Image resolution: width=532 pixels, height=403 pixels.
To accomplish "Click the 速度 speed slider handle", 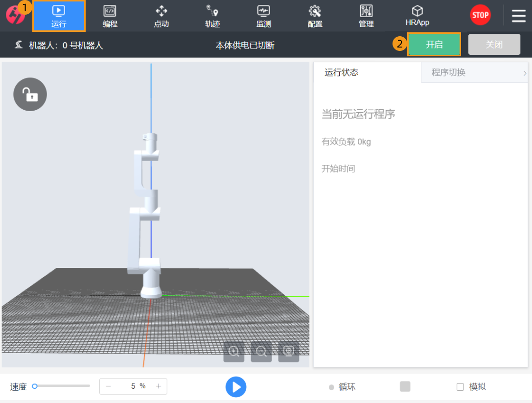I will 35,386.
